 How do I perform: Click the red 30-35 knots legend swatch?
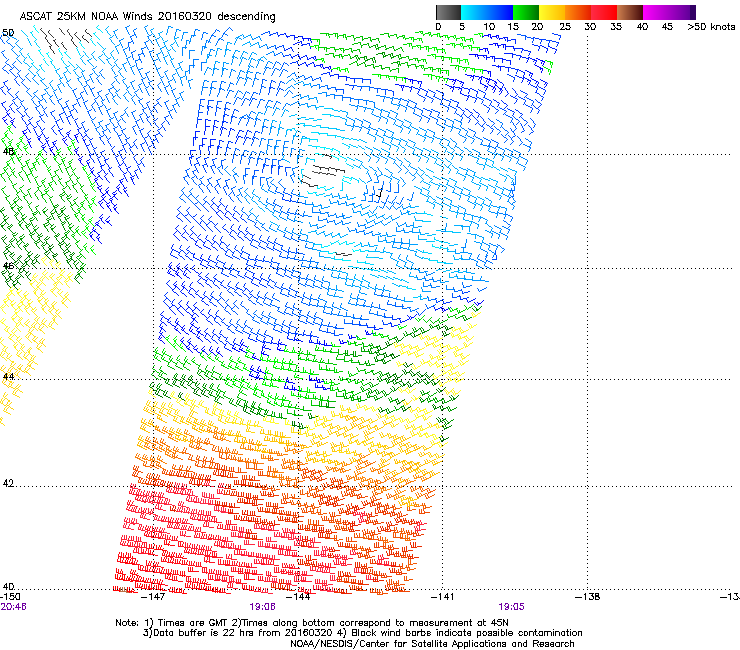click(604, 12)
